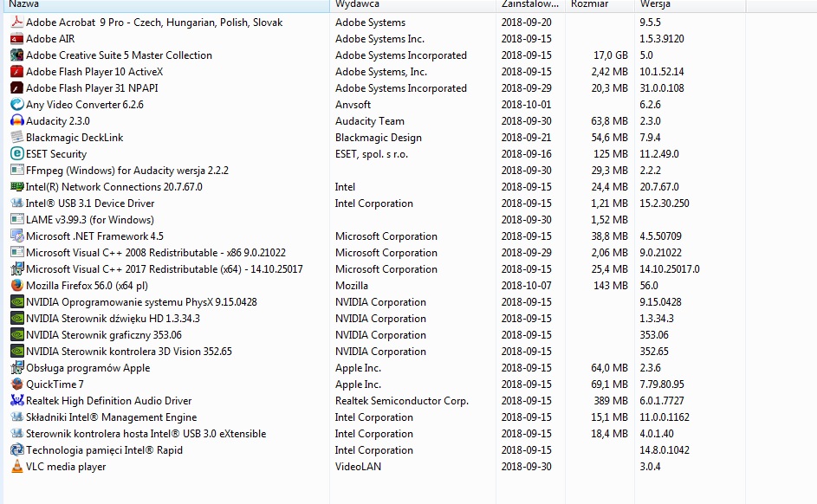Click the Zainstalow... column header
The width and height of the screenshot is (817, 504).
pyautogui.click(x=530, y=4)
